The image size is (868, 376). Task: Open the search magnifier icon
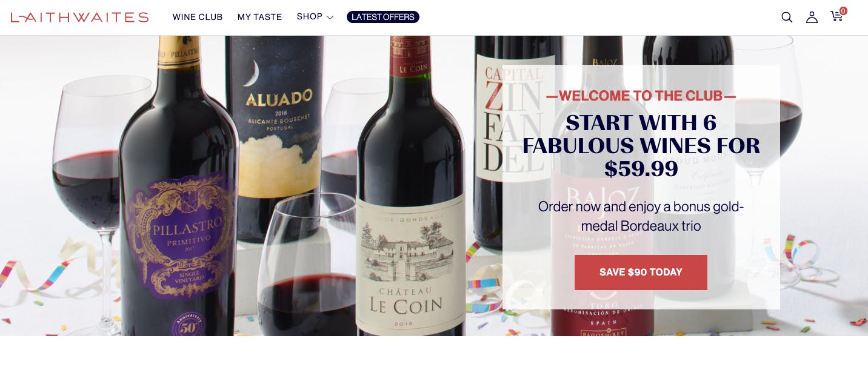[x=787, y=18]
